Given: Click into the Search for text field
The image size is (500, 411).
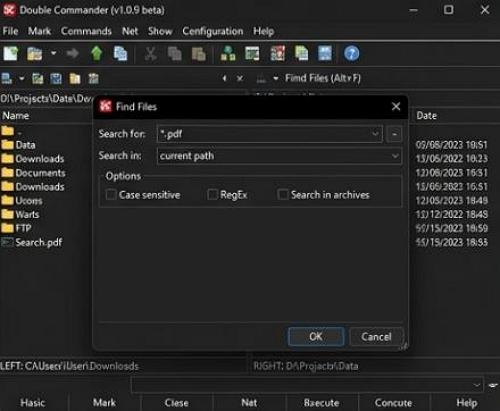Looking at the screenshot, I should tap(270, 134).
